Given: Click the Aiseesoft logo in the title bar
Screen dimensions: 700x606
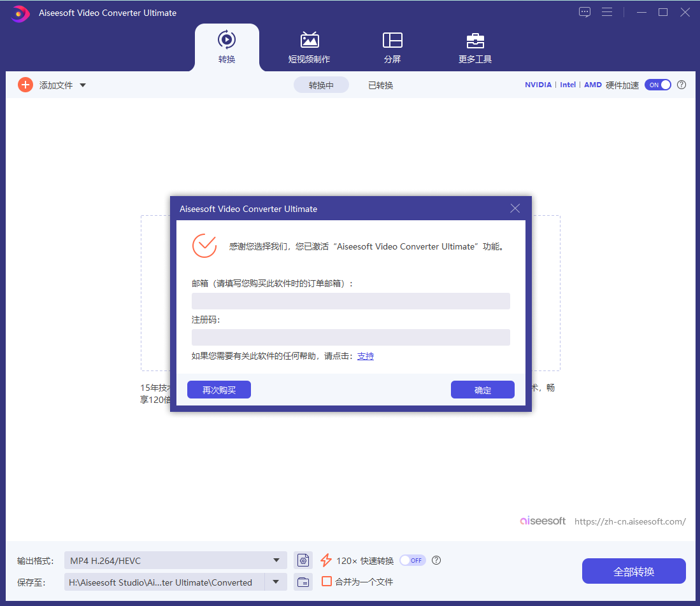Looking at the screenshot, I should coord(20,13).
